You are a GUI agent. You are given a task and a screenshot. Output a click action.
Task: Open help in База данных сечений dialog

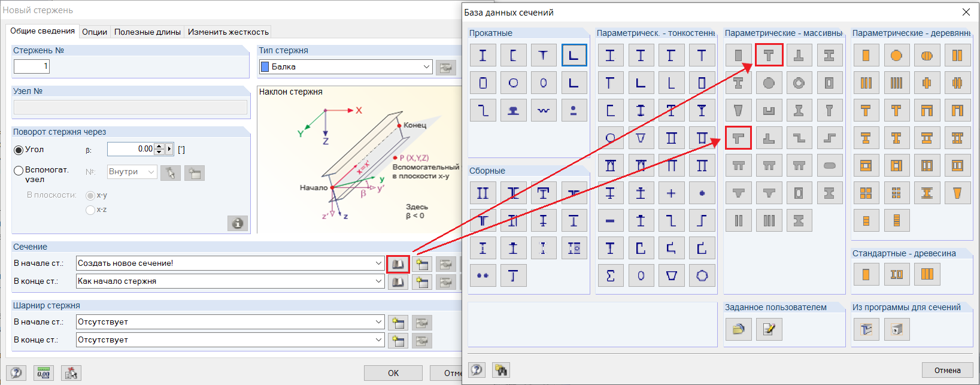pyautogui.click(x=477, y=369)
